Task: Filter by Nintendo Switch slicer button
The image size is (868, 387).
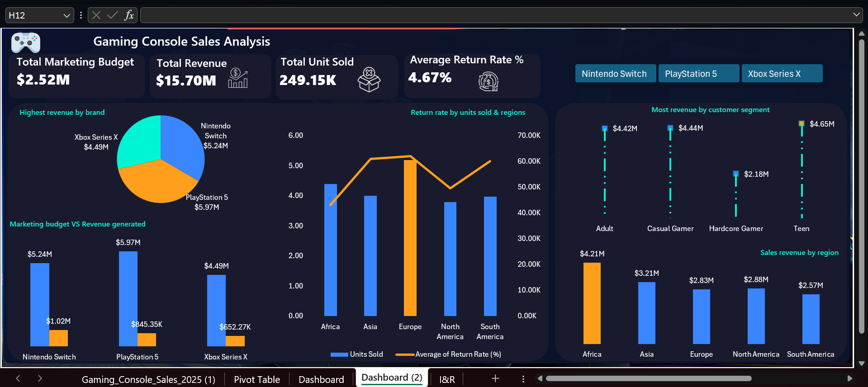Action: (616, 73)
